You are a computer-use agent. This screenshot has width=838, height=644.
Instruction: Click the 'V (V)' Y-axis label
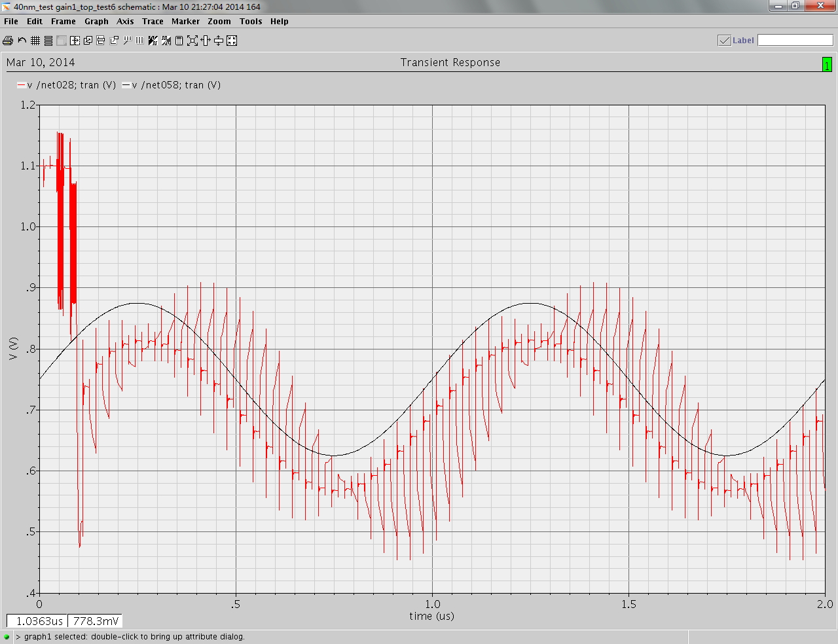pos(13,349)
